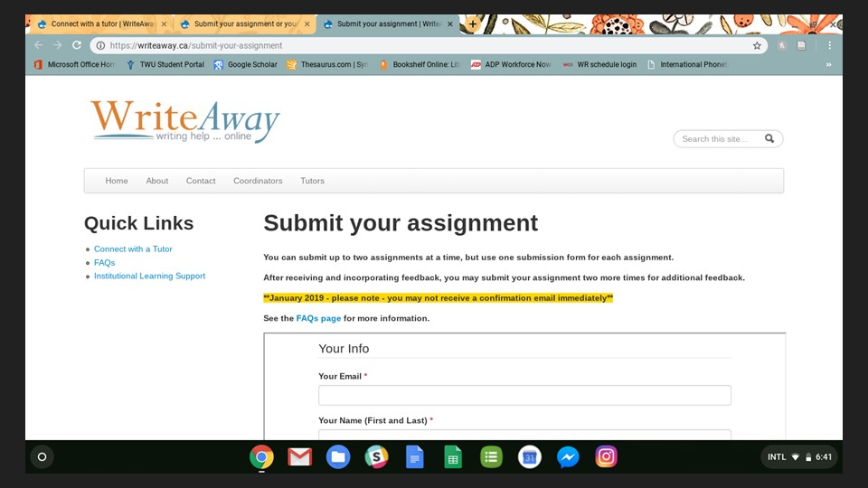Click the Your Email input field
Screen dimensions: 868x488
tap(524, 395)
